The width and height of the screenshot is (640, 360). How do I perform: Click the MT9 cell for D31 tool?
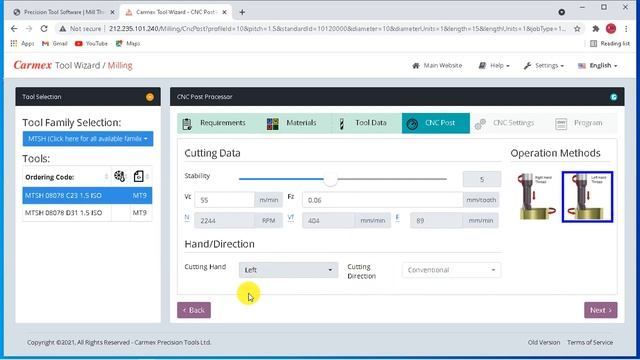(x=140, y=213)
